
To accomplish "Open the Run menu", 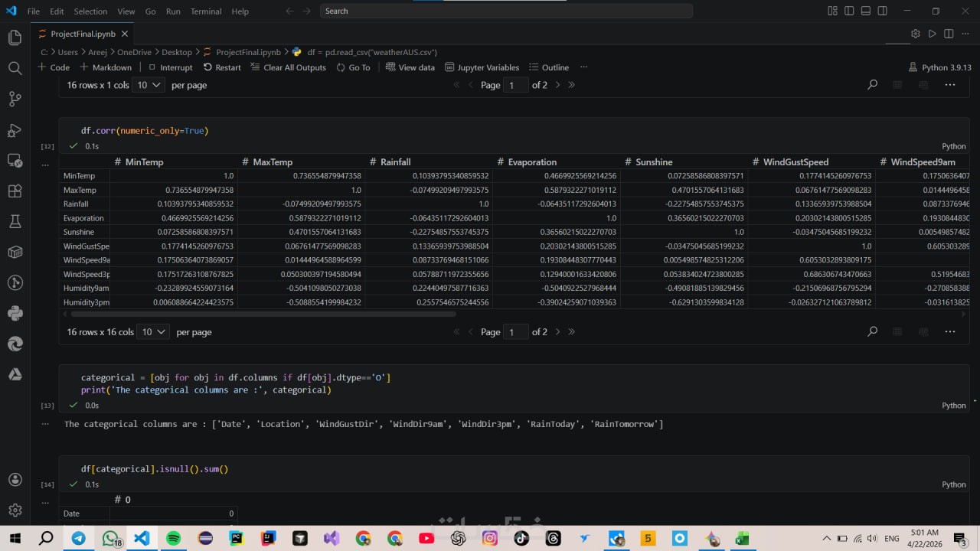I will (173, 11).
